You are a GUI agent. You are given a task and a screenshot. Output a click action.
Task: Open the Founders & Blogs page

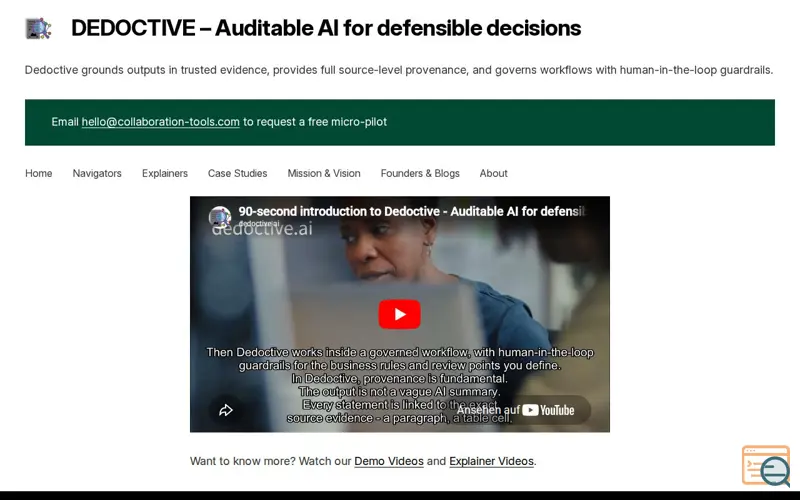(420, 173)
